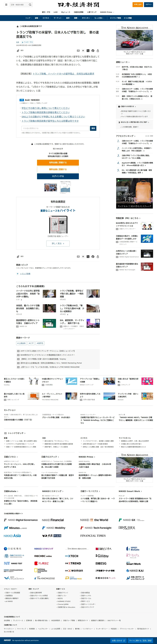Image resolution: width=157 pixels, height=644 pixels.
Task: Share on X using the icon under the headline
Action: tap(88, 51)
